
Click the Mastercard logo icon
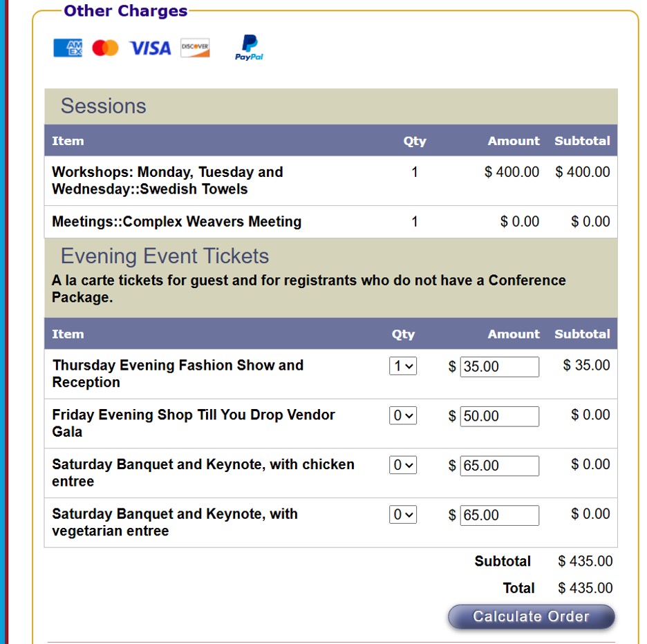(x=105, y=48)
